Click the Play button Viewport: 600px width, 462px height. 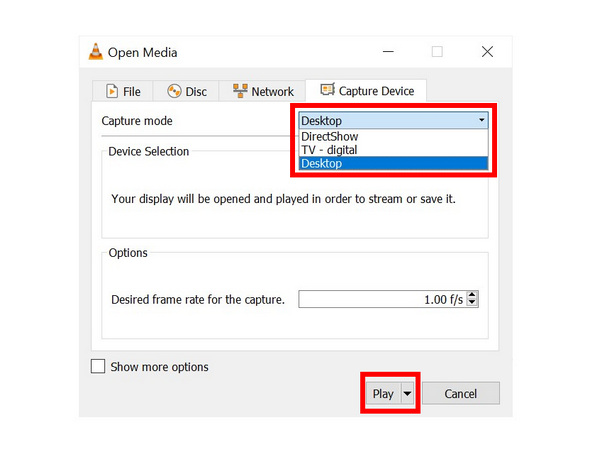pos(383,393)
